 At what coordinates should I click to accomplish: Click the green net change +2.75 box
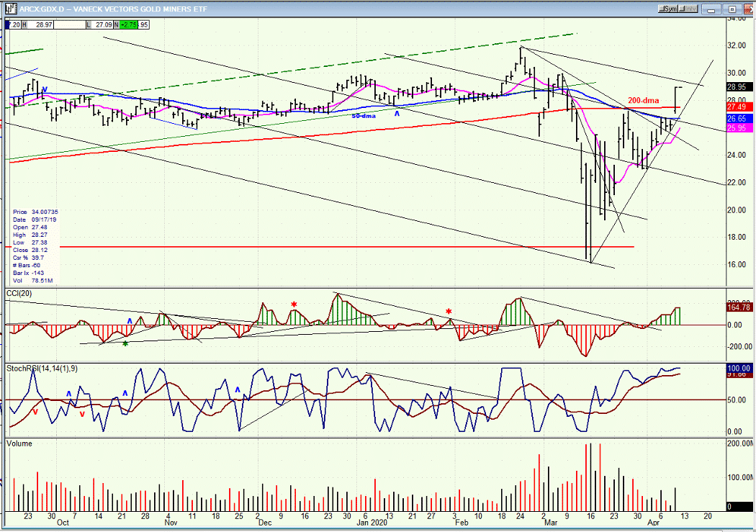point(128,24)
